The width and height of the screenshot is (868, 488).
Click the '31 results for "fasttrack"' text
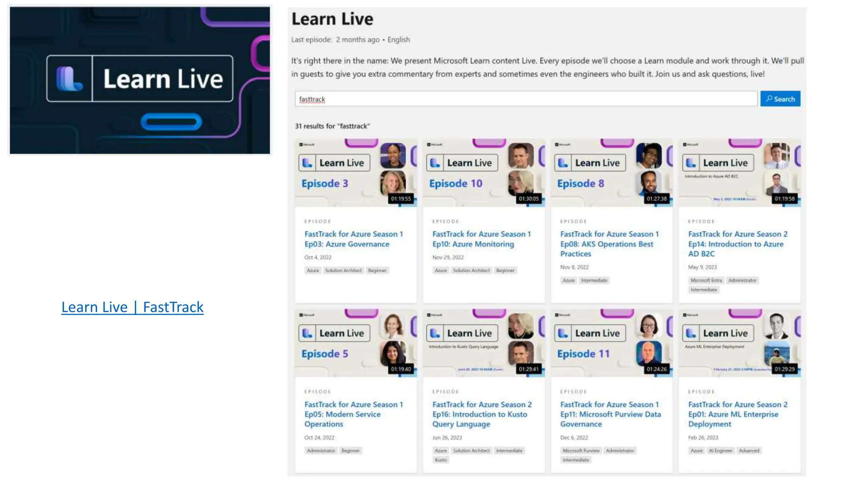pyautogui.click(x=332, y=126)
